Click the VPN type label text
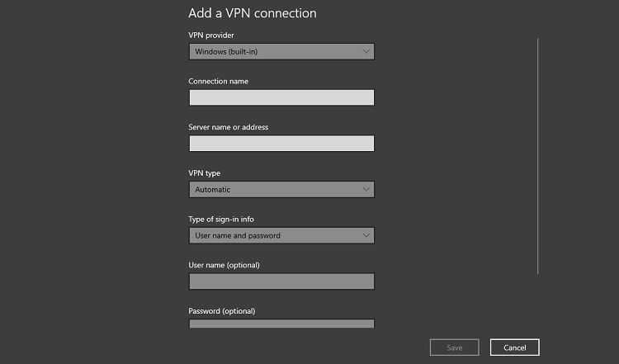 [205, 173]
